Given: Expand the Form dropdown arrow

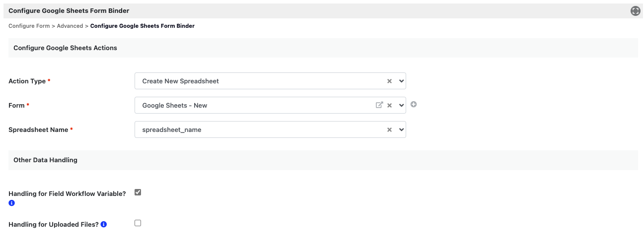Looking at the screenshot, I should [x=401, y=105].
